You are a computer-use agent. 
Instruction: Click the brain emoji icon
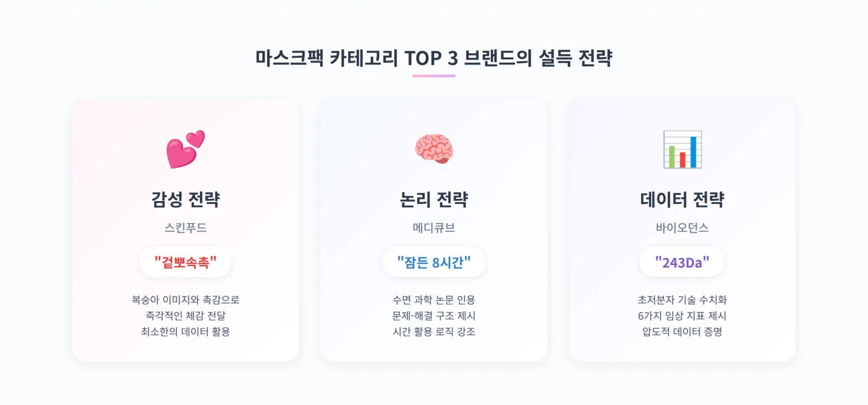[433, 149]
